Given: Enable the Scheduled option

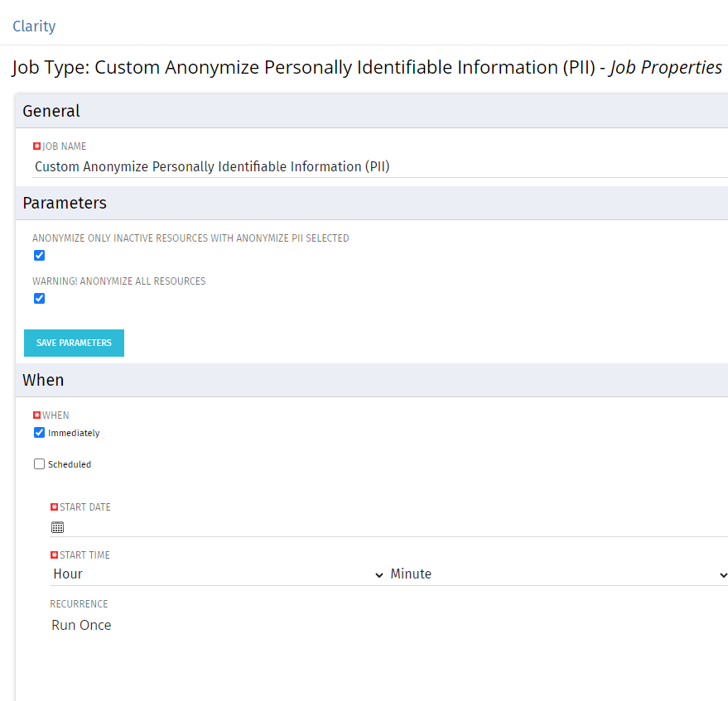Looking at the screenshot, I should click(x=39, y=463).
